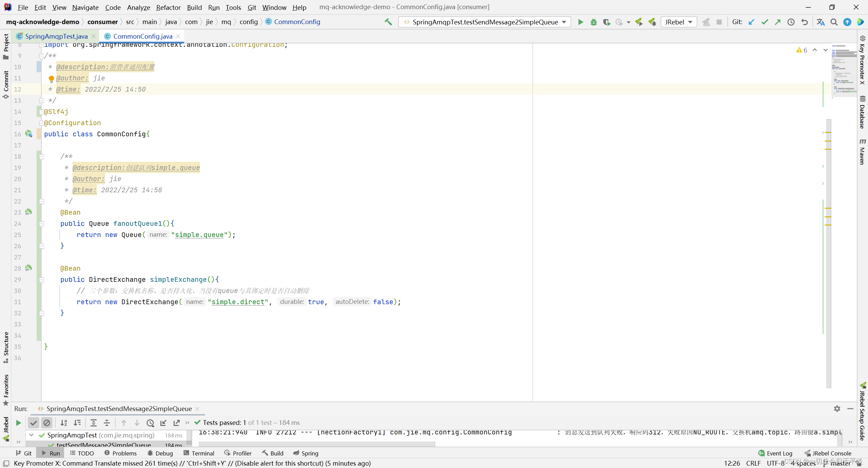Go to next highlighted error arrow

pos(826,50)
